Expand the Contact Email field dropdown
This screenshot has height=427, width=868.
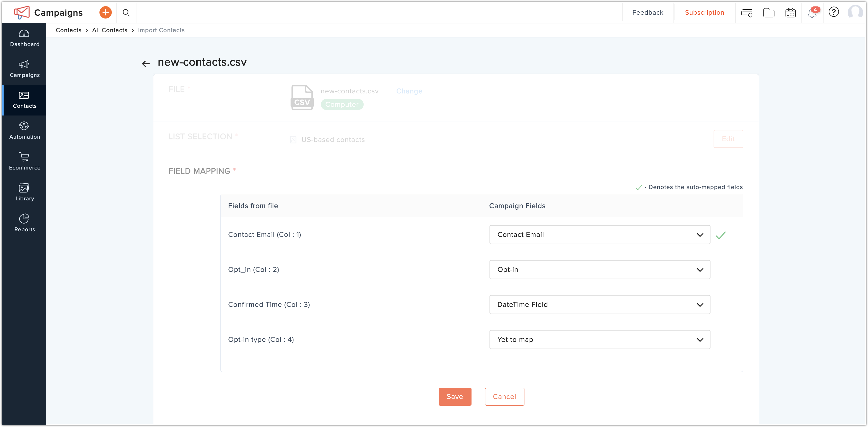[599, 235]
